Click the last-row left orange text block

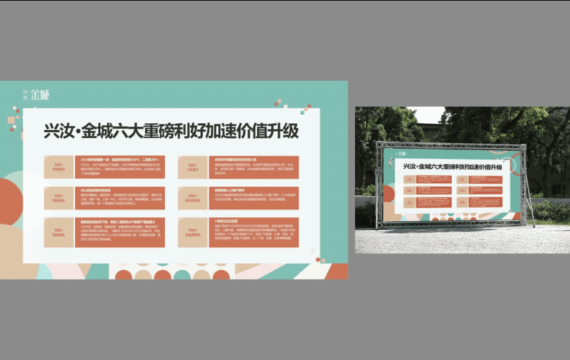[120, 232]
